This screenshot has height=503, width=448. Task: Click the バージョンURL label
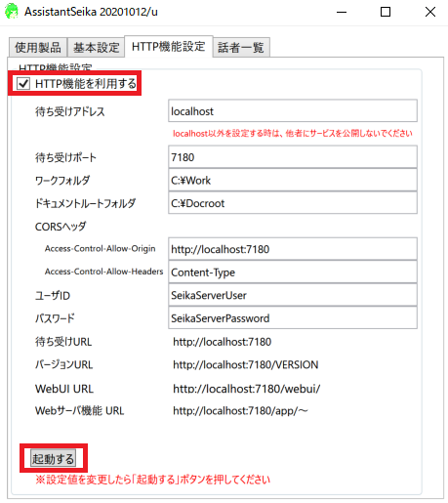click(x=63, y=364)
